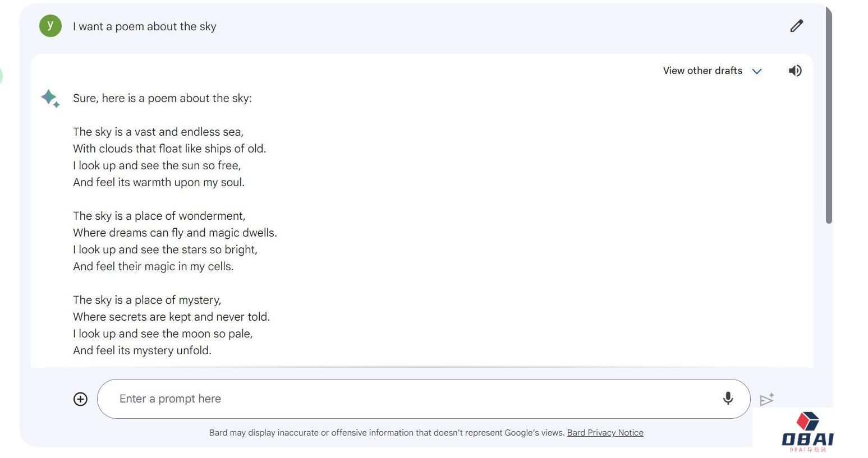The height and width of the screenshot is (458, 868).
Task: Click the 'I want a poem about the sky' prompt
Action: [144, 26]
